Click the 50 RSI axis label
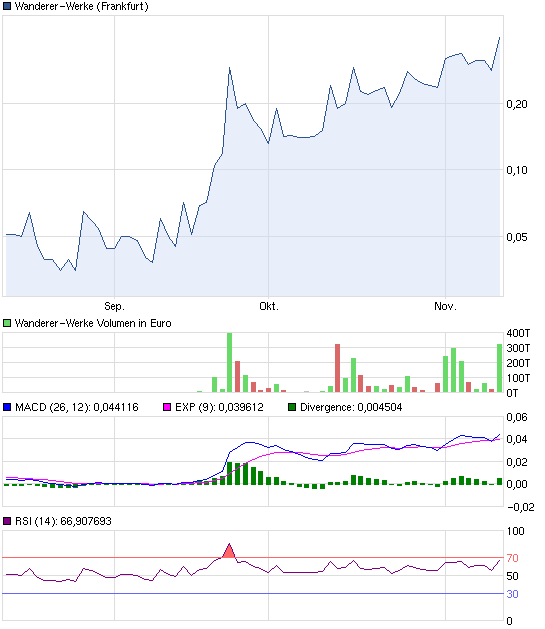The width and height of the screenshot is (545, 629). [x=513, y=576]
